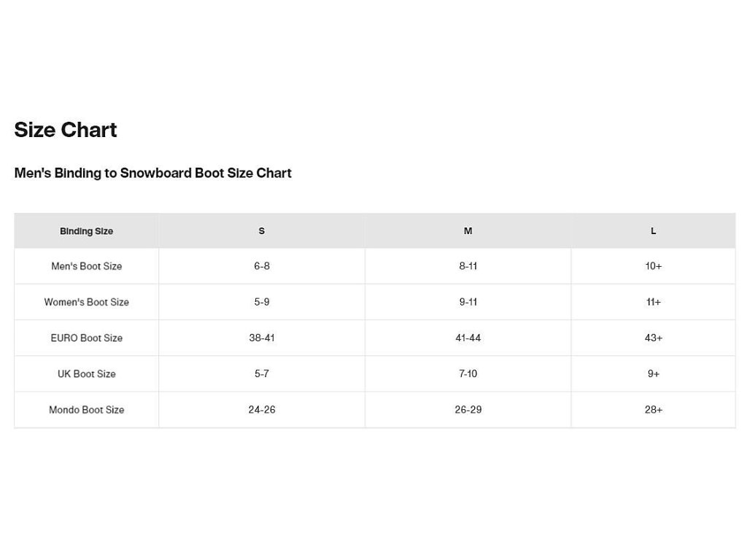Select the Women's Boot Size row label
Image resolution: width=747 pixels, height=560 pixels.
[86, 302]
